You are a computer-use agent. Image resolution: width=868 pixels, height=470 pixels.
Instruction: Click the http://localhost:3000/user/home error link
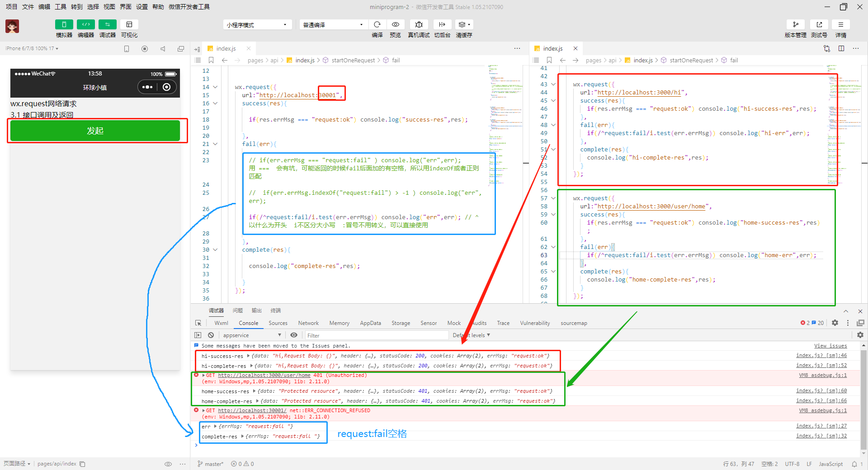point(264,375)
